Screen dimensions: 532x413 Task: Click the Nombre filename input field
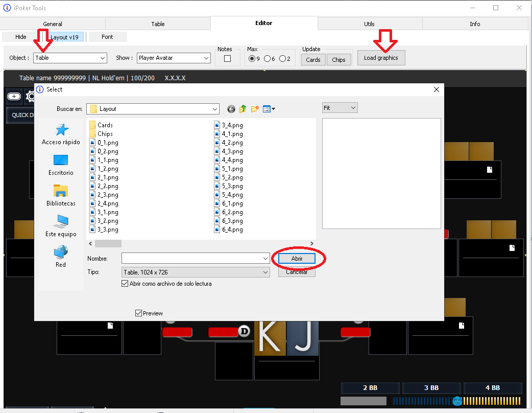coord(192,259)
